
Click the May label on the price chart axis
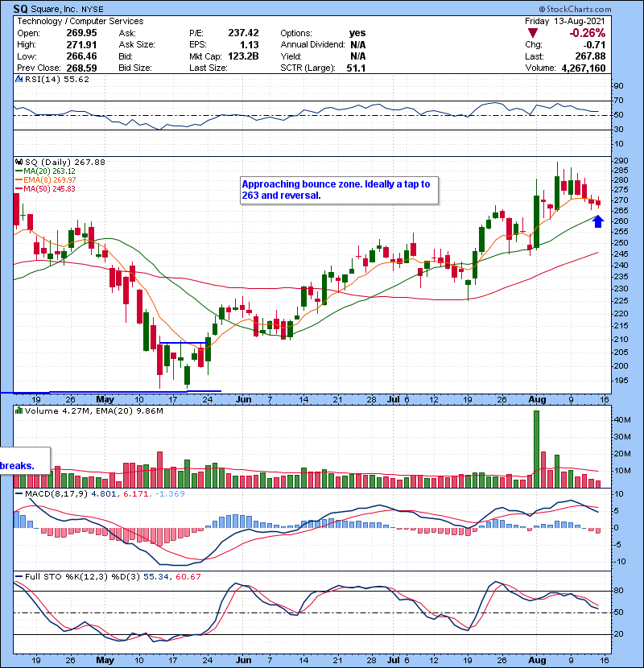(x=105, y=400)
